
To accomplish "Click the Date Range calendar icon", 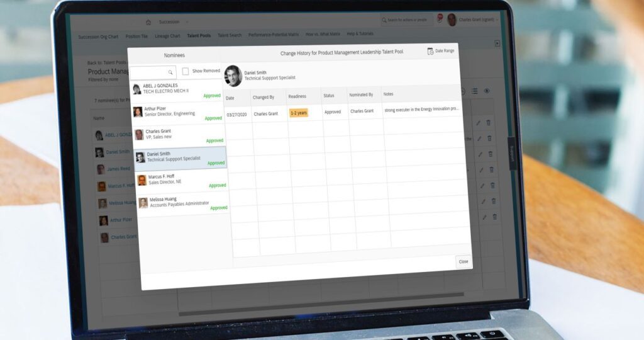I will [x=430, y=52].
